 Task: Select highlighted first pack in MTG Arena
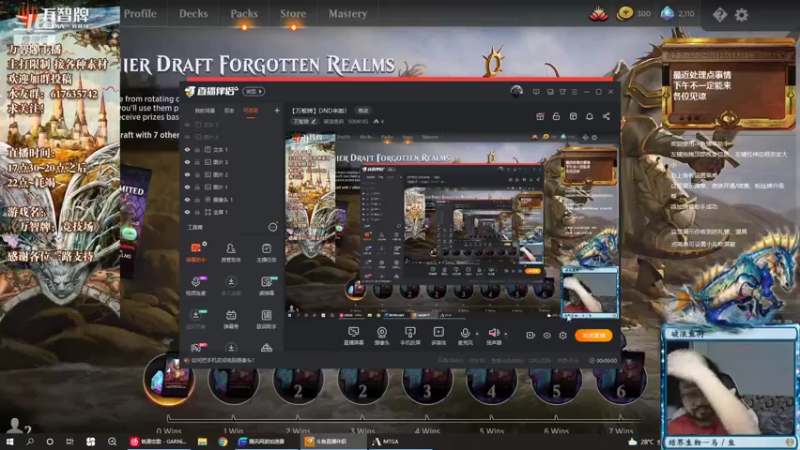(169, 380)
